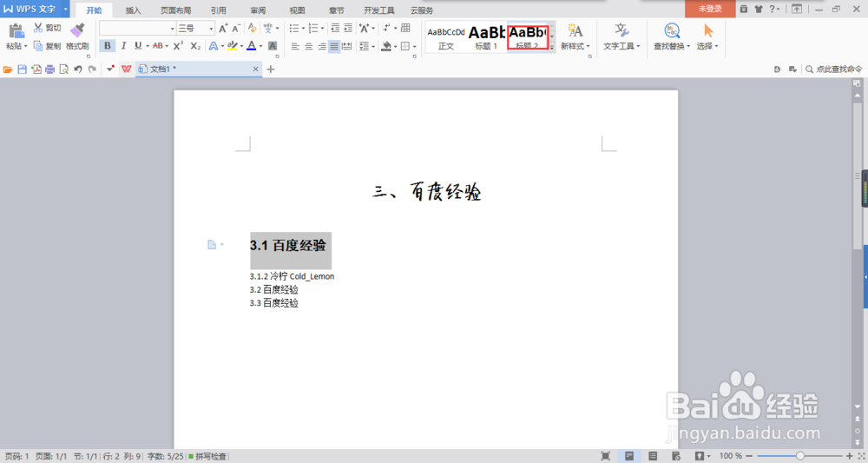
Task: Click the Undo arrow icon
Action: 78,69
